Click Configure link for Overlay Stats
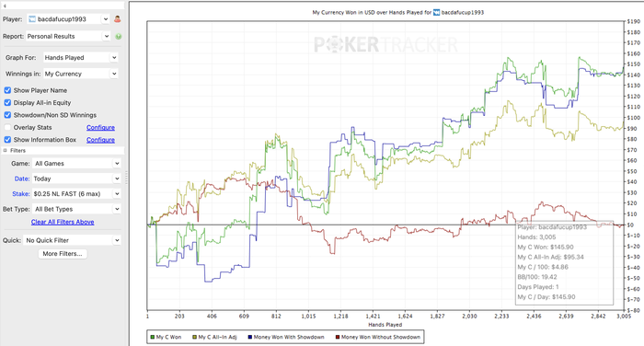644x346 pixels. click(x=100, y=127)
